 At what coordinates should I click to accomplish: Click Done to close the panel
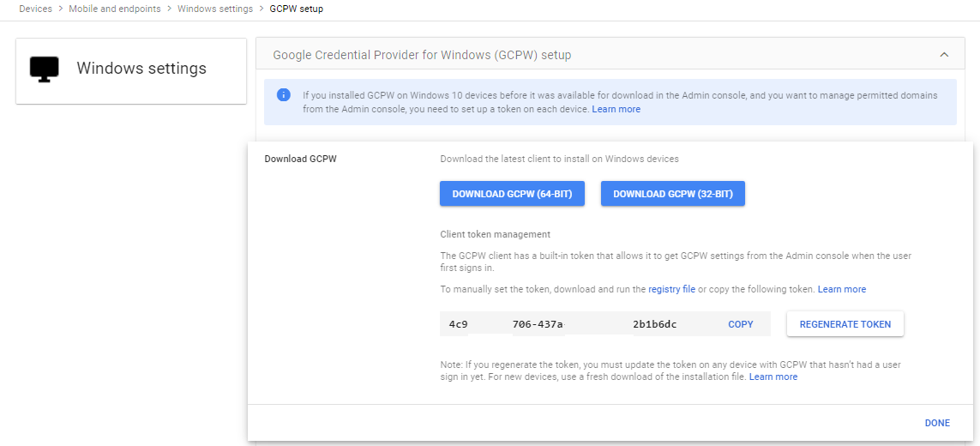(x=937, y=423)
